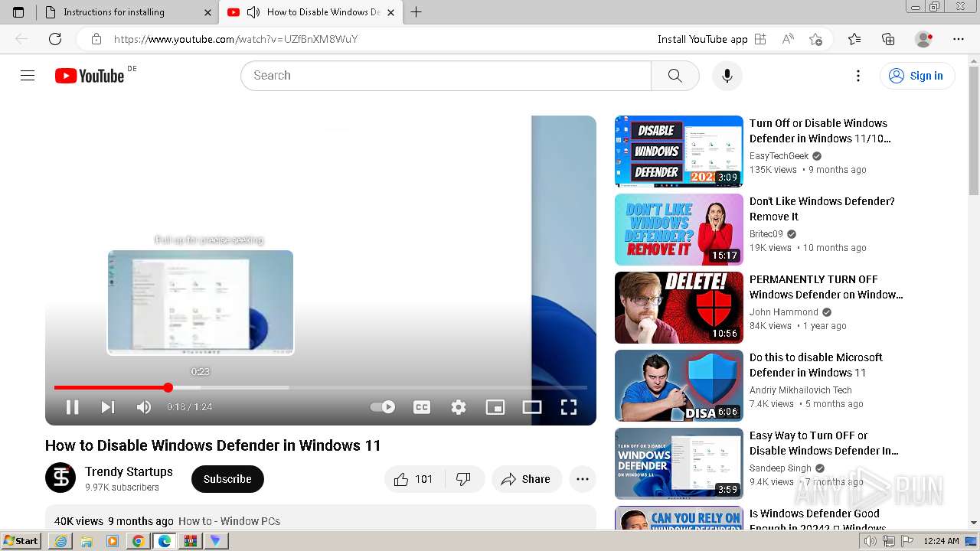Go to the YouTube home logo
Screen dimensions: 980x551
coord(90,76)
